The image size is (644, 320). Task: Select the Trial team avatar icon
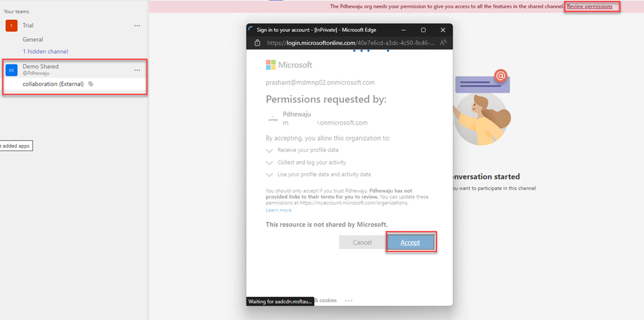12,26
